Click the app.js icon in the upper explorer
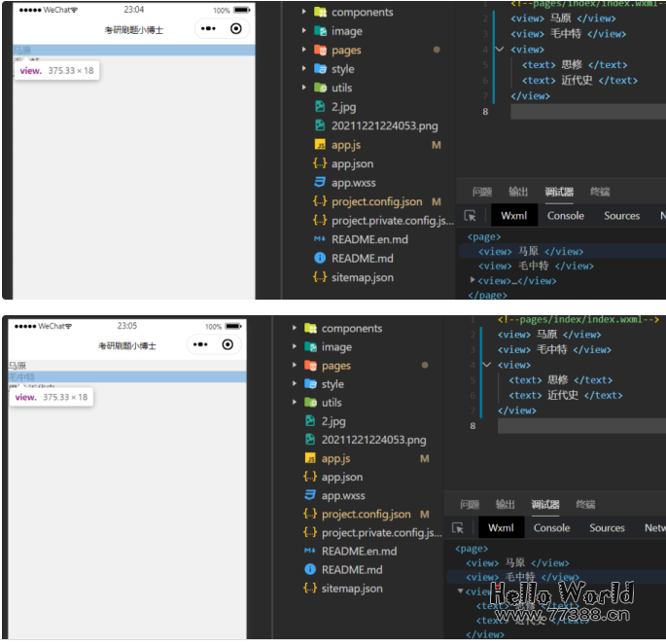This screenshot has height=644, width=666. pos(319,145)
